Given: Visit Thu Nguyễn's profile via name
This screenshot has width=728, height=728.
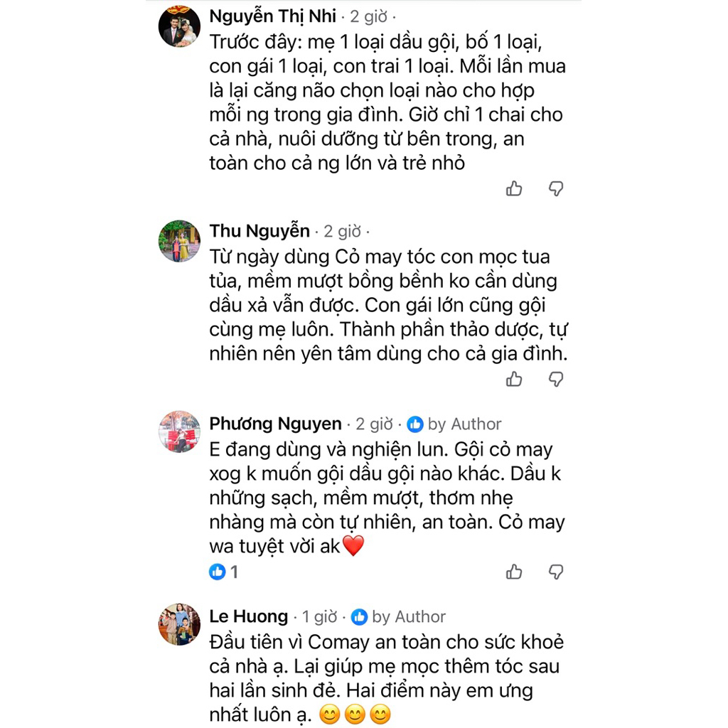Looking at the screenshot, I should (x=259, y=231).
